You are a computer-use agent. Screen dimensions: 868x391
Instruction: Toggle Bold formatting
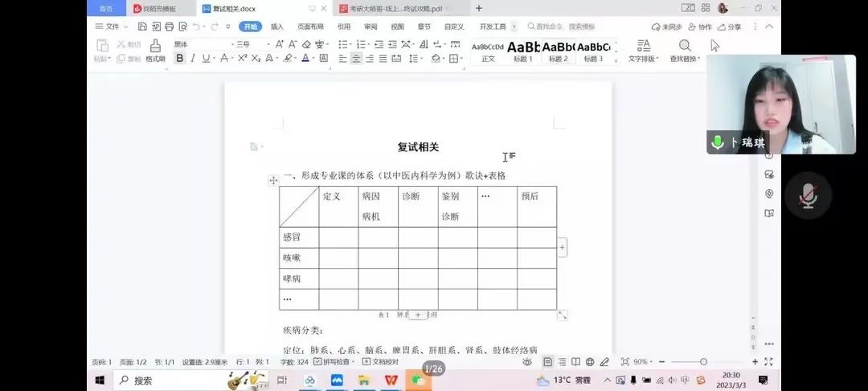click(x=179, y=58)
